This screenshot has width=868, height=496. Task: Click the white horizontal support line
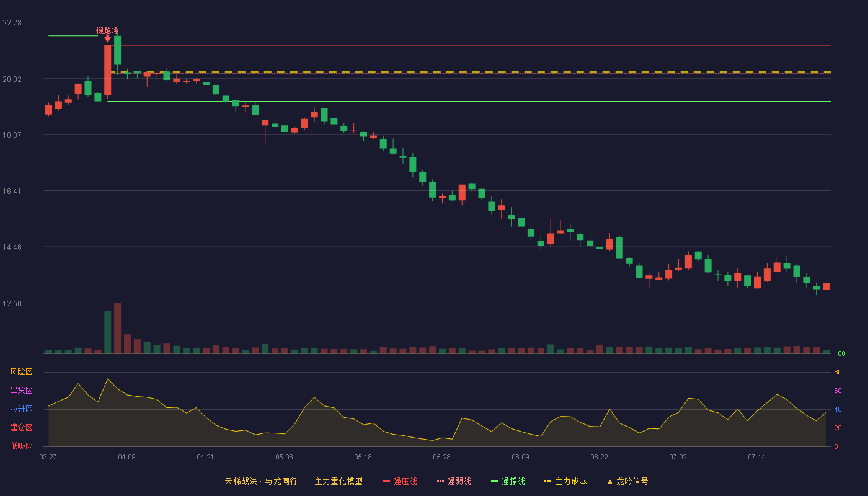(469, 101)
